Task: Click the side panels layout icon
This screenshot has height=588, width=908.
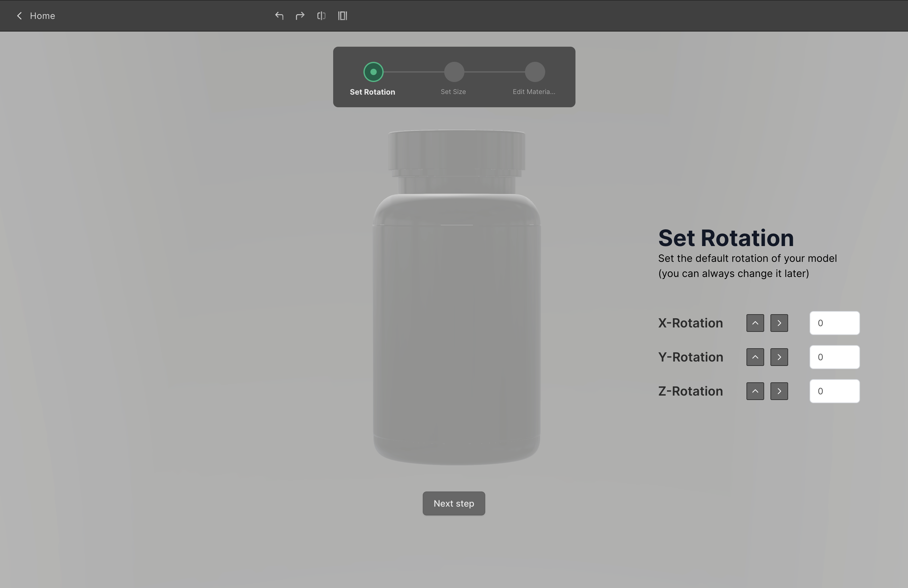Action: click(343, 16)
